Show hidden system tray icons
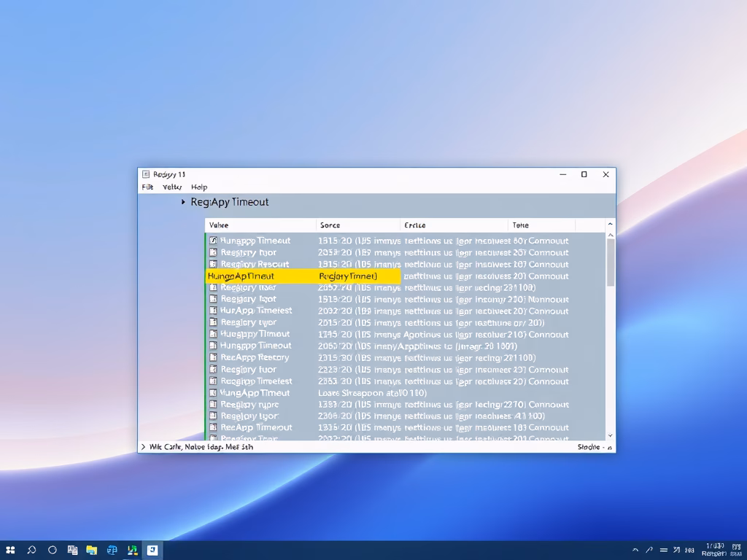Viewport: 747px width, 560px height. click(635, 551)
